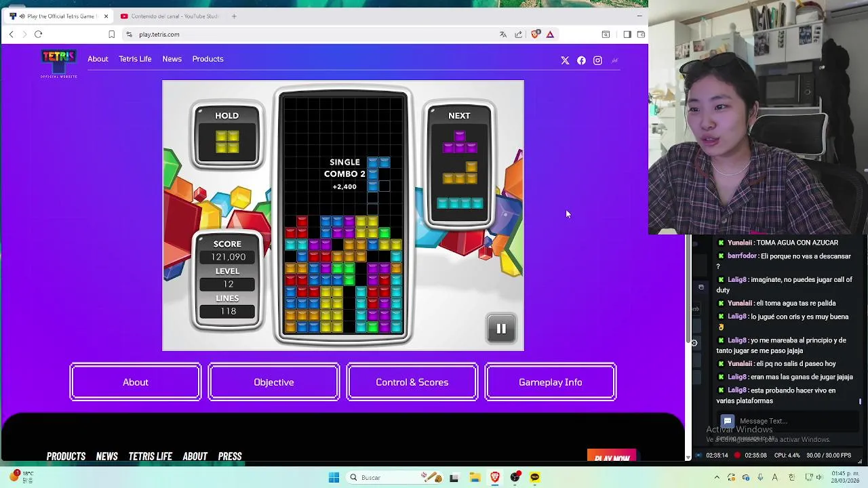Viewport: 868px width, 488px height.
Task: Click the translate page icon in address bar
Action: pyautogui.click(x=503, y=35)
